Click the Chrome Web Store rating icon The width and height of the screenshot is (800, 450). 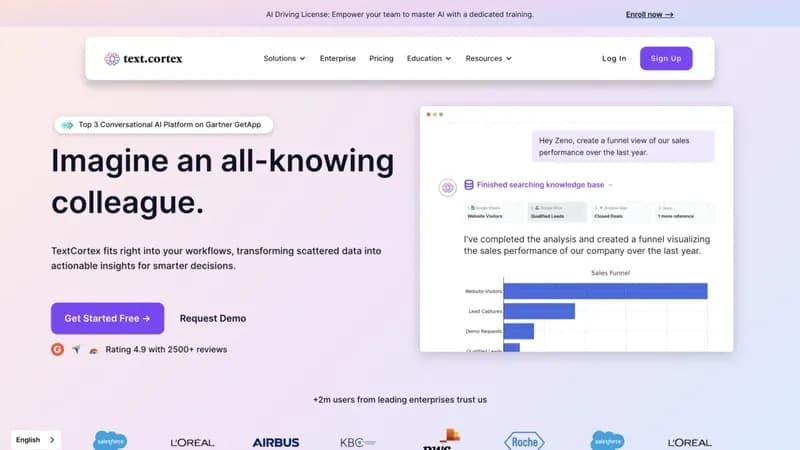[x=93, y=350]
